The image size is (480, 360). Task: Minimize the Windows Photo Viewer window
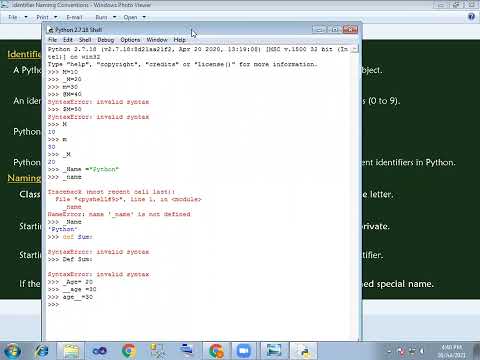[x=441, y=5]
